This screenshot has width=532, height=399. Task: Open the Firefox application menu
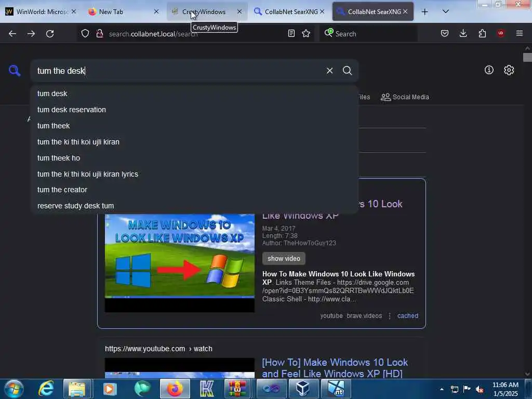520,33
